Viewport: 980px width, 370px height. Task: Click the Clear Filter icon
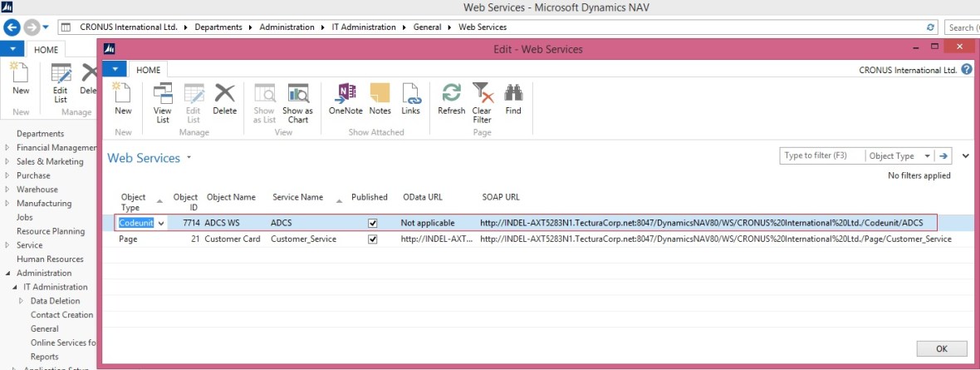point(482,96)
